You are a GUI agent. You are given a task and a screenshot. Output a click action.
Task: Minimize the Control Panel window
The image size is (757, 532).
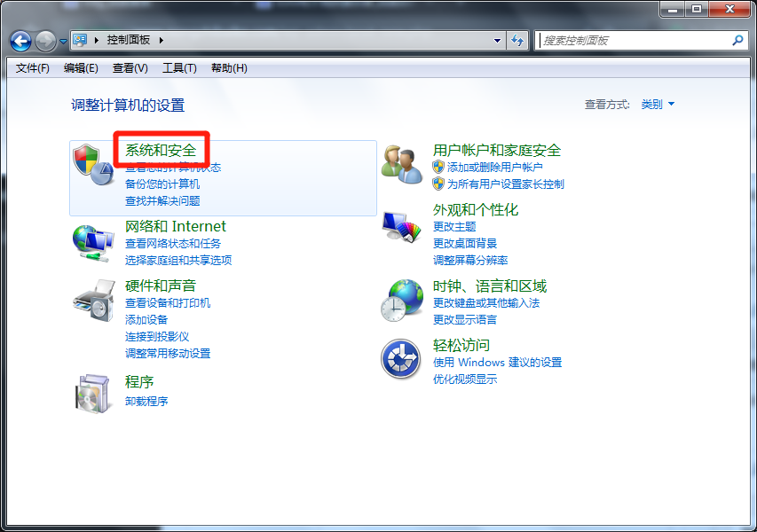coord(673,9)
